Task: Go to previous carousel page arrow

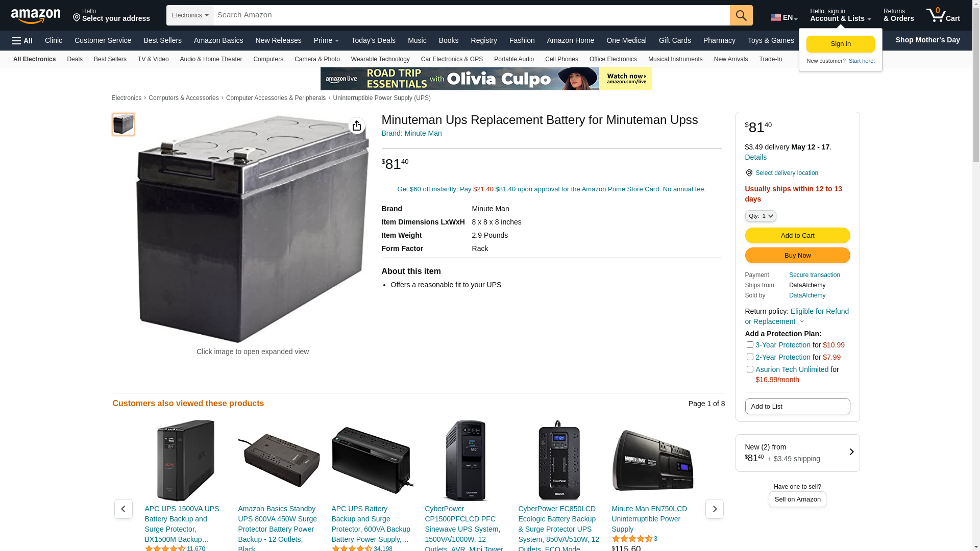Action: pyautogui.click(x=123, y=509)
